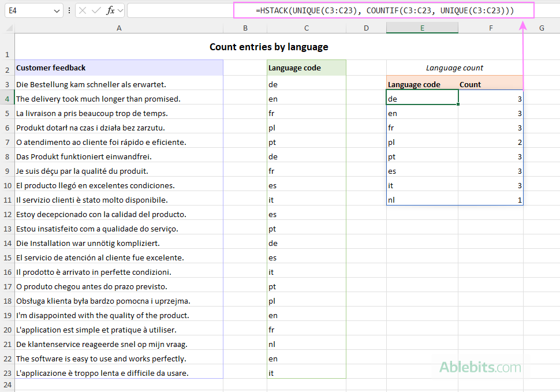Open the Name Box dropdown arrow
The height and width of the screenshot is (392, 560).
coord(57,11)
